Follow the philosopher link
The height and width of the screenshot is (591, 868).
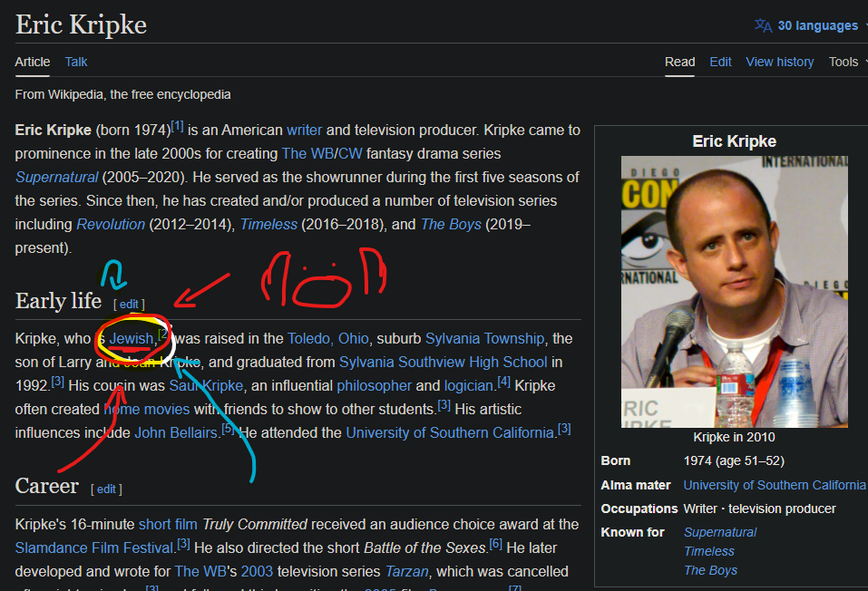[x=375, y=386]
